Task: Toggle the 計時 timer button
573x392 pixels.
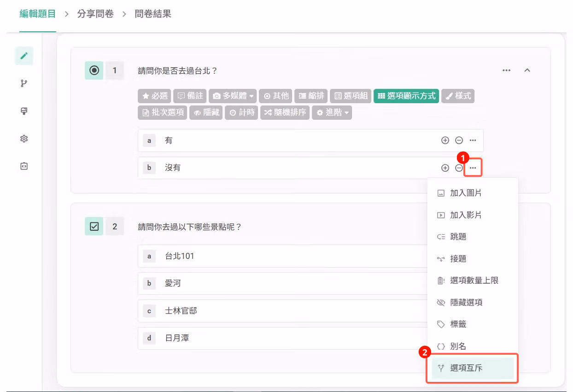Action: [x=242, y=112]
